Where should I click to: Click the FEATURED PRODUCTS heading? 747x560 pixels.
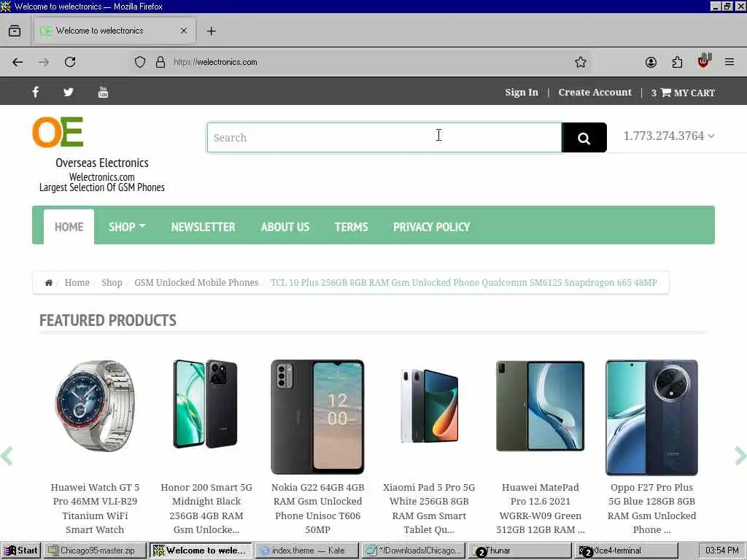108,321
